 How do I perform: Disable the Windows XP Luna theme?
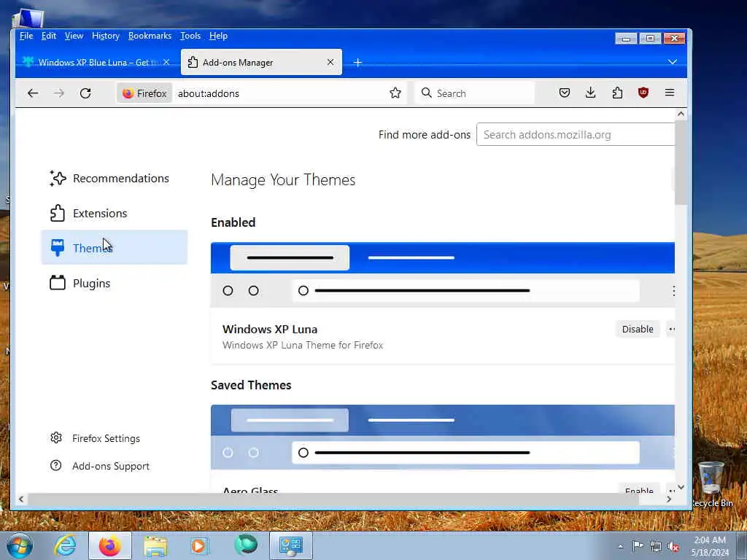coord(638,329)
